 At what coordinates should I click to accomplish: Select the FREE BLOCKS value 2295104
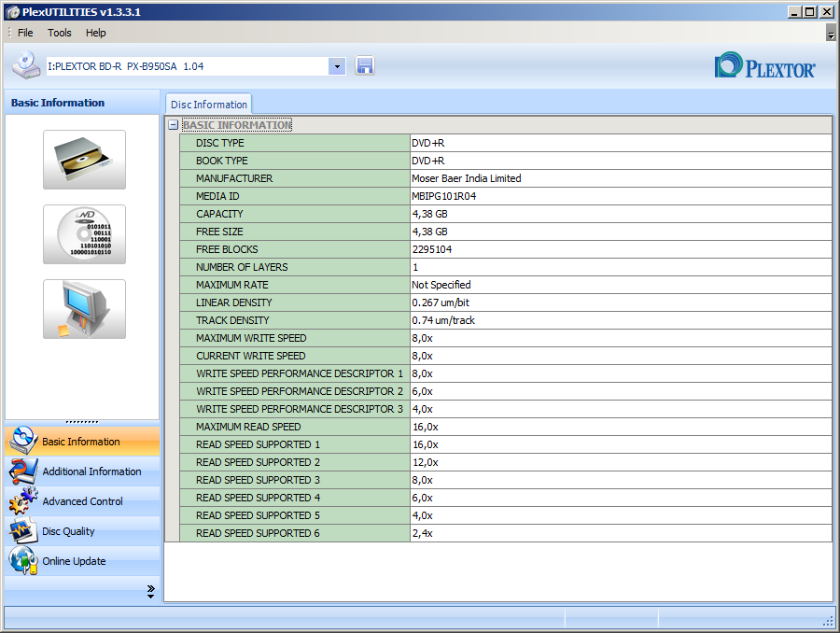pos(621,248)
